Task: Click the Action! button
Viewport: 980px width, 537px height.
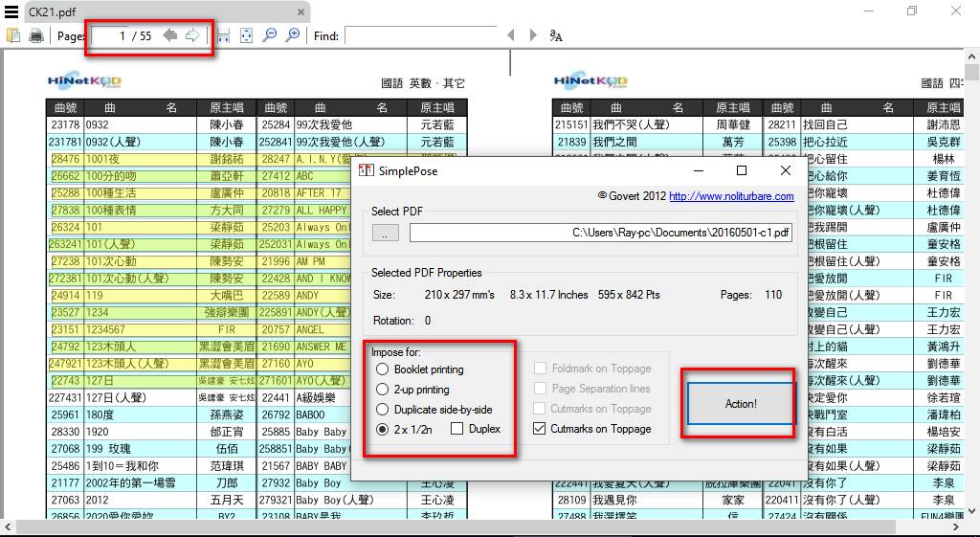Action: pyautogui.click(x=741, y=404)
